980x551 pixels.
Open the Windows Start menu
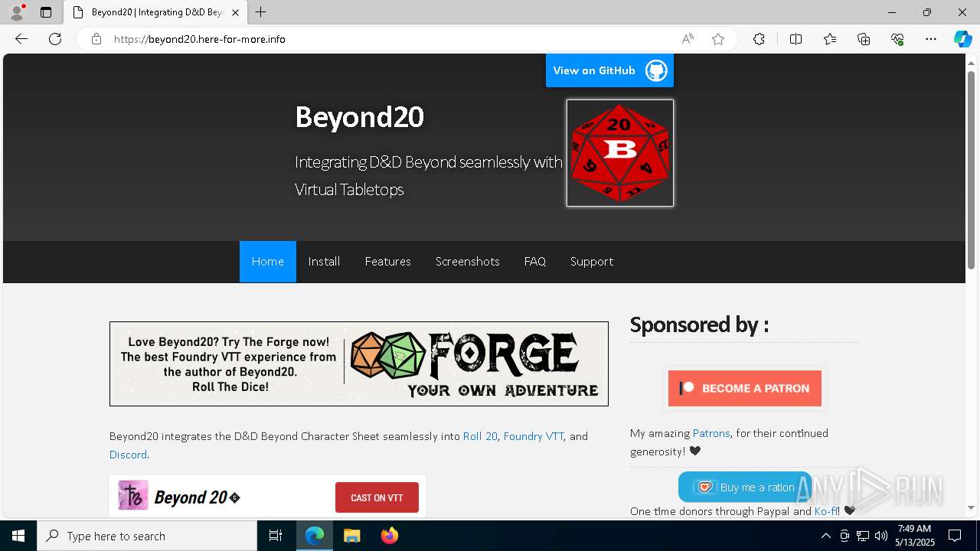(18, 536)
